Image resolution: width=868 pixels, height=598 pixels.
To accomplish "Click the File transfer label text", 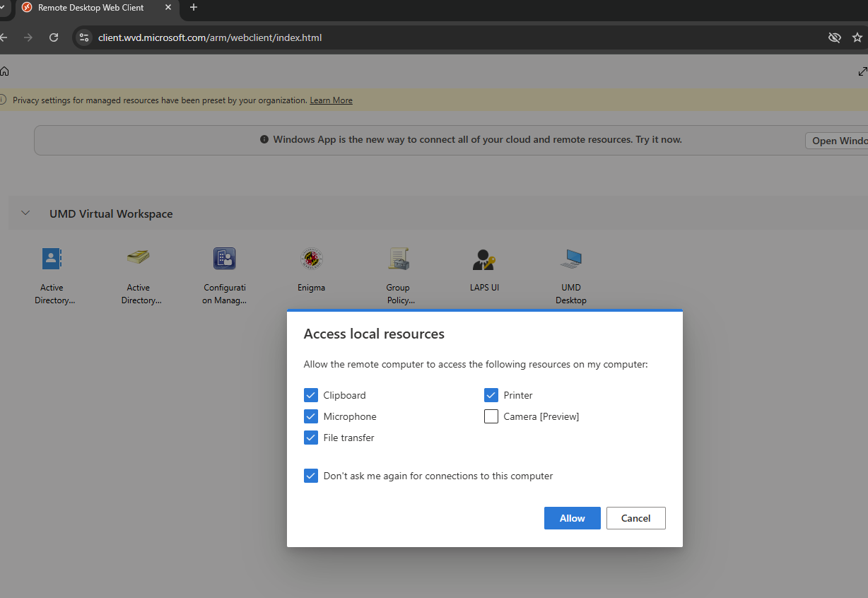I will pyautogui.click(x=349, y=438).
